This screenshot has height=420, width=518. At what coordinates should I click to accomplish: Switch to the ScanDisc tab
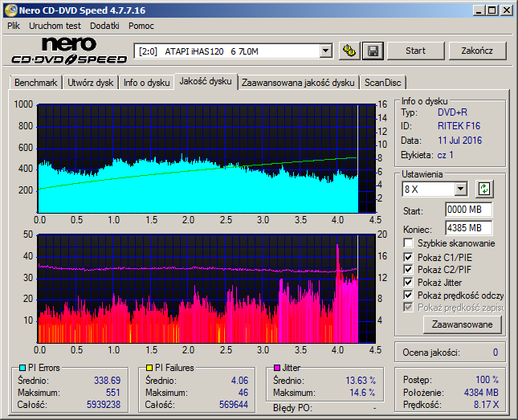point(382,83)
